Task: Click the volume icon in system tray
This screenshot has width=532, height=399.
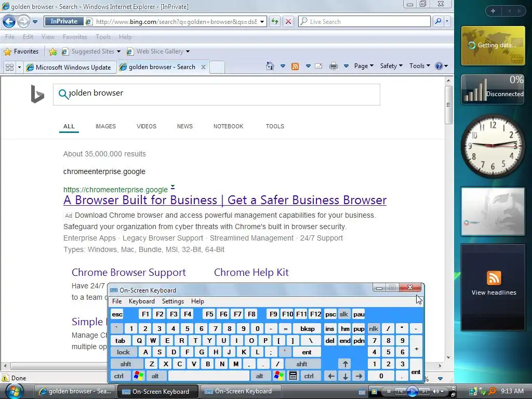Action: coord(436,392)
